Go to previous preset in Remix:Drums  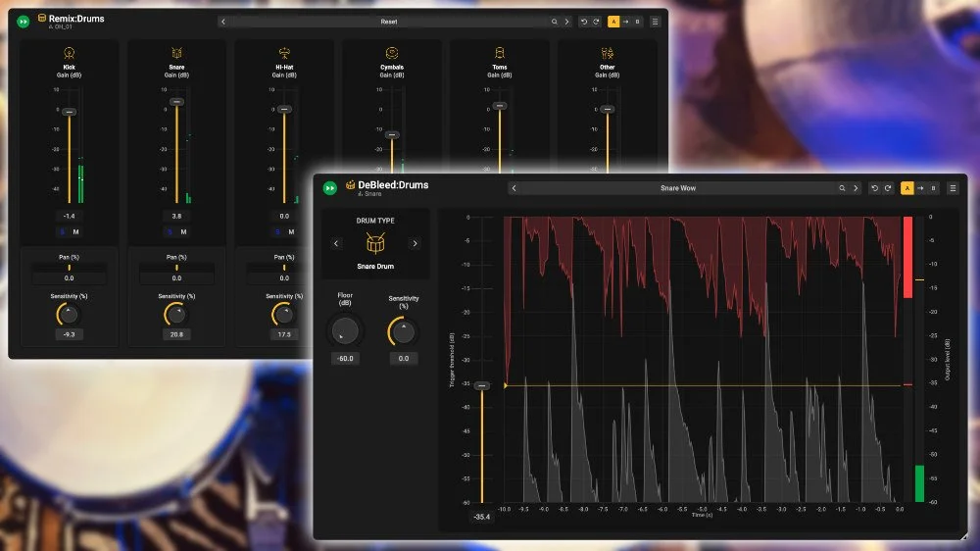pyautogui.click(x=223, y=22)
